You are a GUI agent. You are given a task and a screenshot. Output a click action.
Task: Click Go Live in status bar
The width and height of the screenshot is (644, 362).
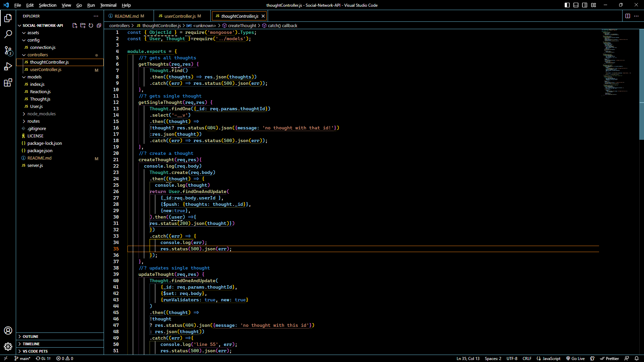576,358
